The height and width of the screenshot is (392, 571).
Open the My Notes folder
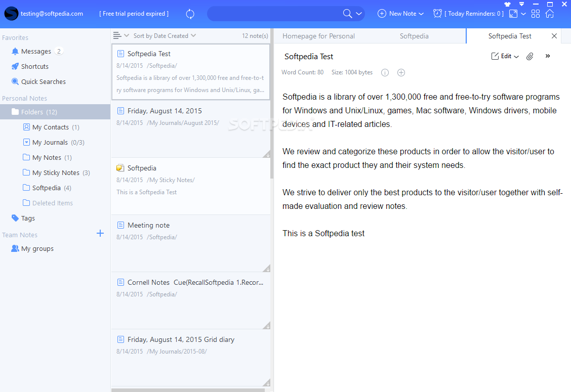pyautogui.click(x=47, y=158)
